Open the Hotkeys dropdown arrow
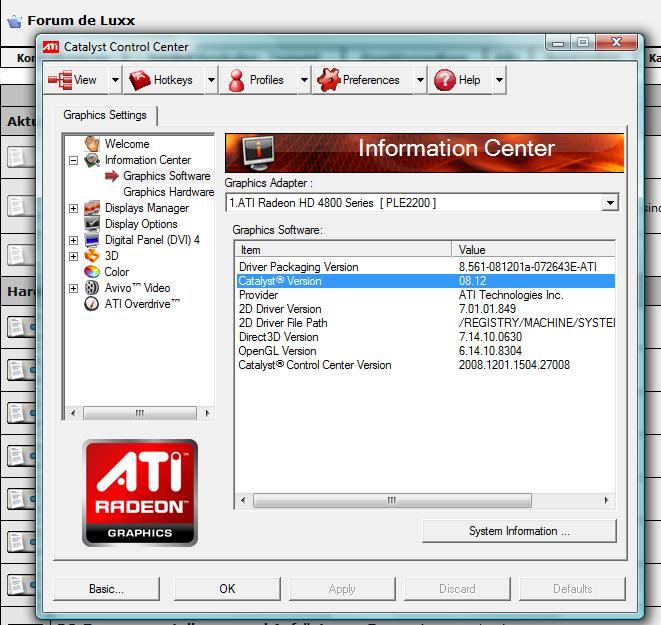The image size is (661, 625). pos(211,79)
